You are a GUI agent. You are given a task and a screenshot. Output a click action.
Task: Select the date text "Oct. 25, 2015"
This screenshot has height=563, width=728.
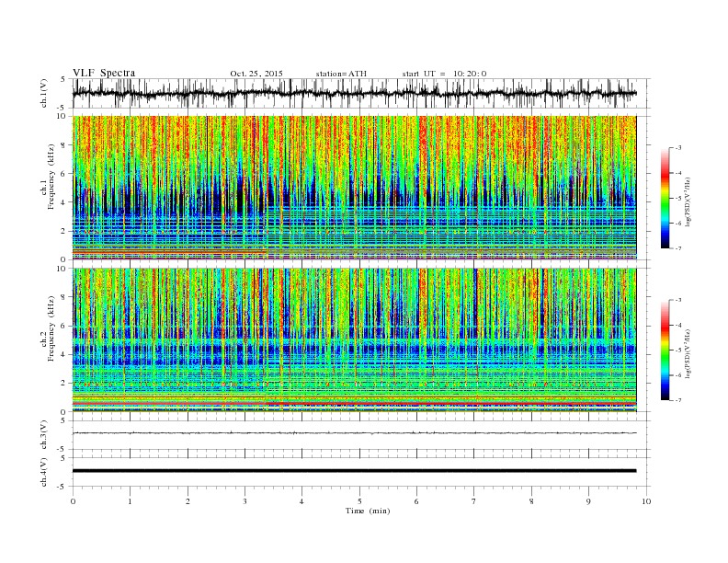pos(256,74)
